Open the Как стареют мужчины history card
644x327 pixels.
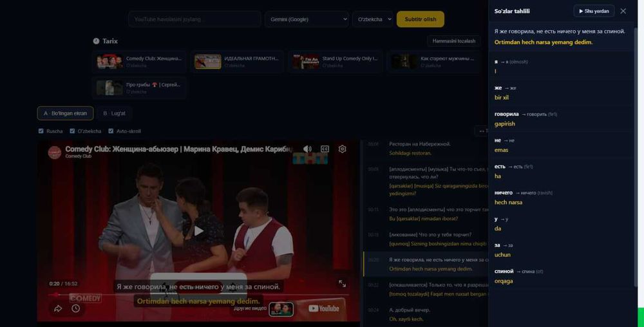(433, 62)
